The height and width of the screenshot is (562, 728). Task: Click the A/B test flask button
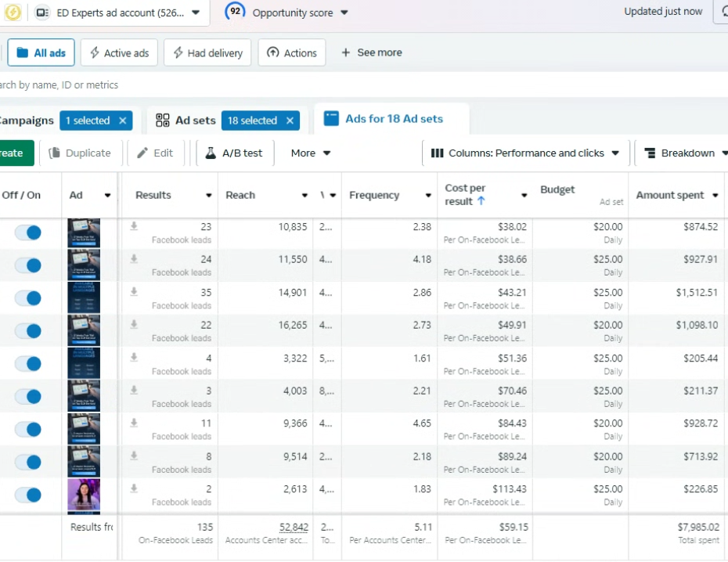[x=234, y=153]
